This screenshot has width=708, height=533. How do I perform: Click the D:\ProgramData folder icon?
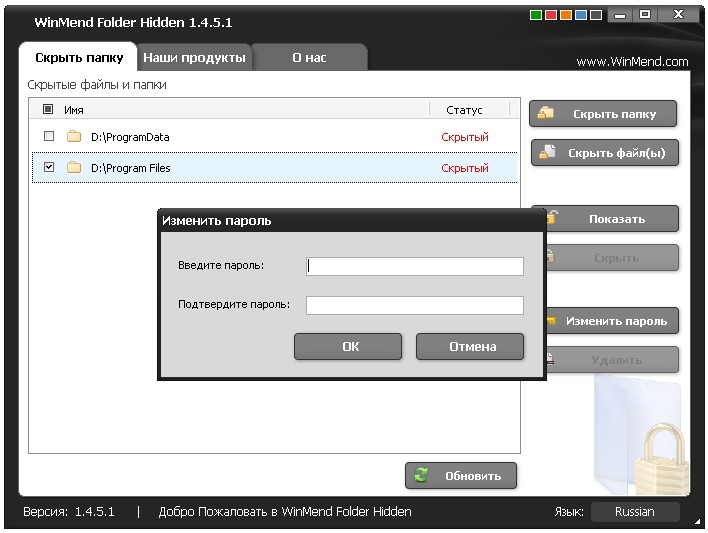74,136
